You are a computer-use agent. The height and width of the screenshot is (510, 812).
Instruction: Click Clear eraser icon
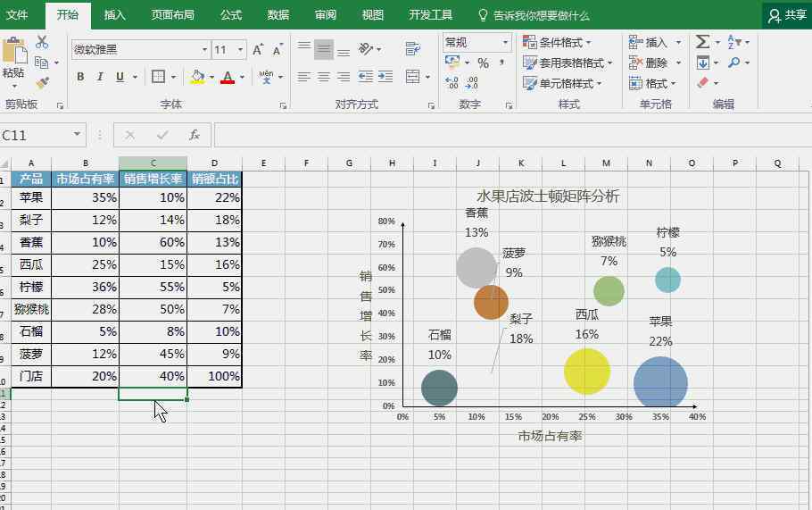click(703, 83)
